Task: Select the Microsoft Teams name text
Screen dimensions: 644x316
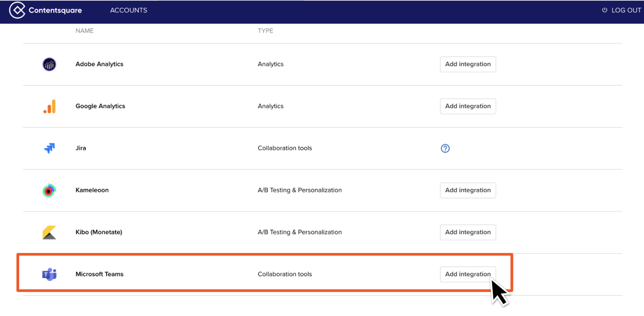Action: tap(99, 274)
